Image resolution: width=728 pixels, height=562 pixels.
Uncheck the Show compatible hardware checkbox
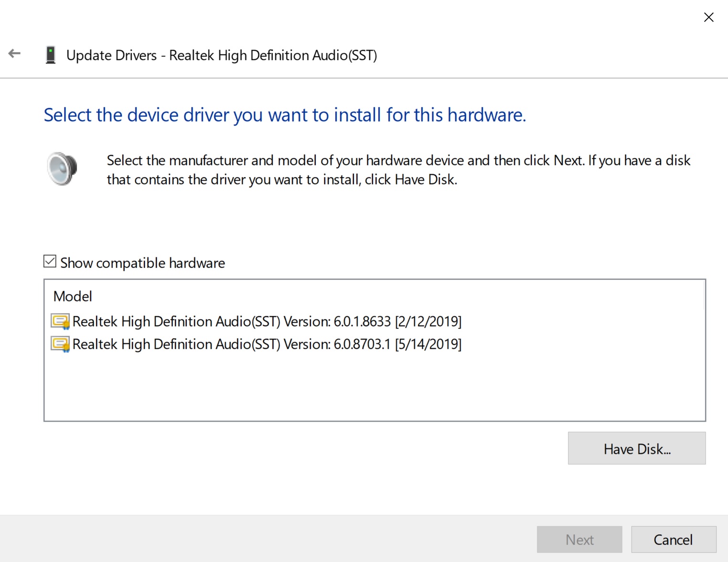click(50, 261)
